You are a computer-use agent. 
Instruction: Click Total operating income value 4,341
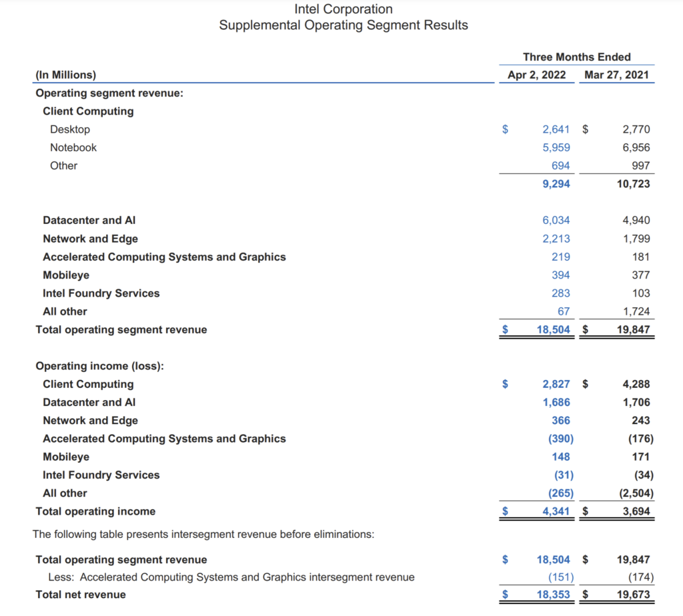(x=556, y=511)
